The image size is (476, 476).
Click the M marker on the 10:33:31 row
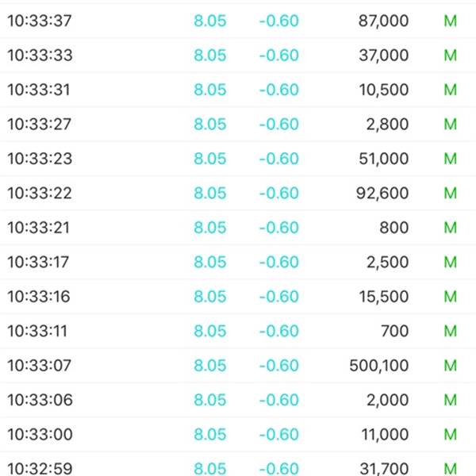coord(450,90)
